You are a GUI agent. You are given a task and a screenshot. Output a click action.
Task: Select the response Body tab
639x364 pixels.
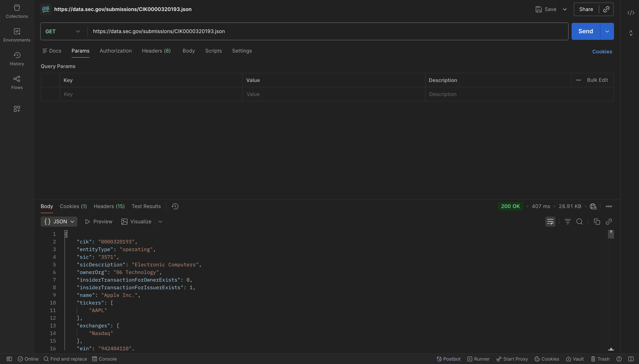coord(47,206)
